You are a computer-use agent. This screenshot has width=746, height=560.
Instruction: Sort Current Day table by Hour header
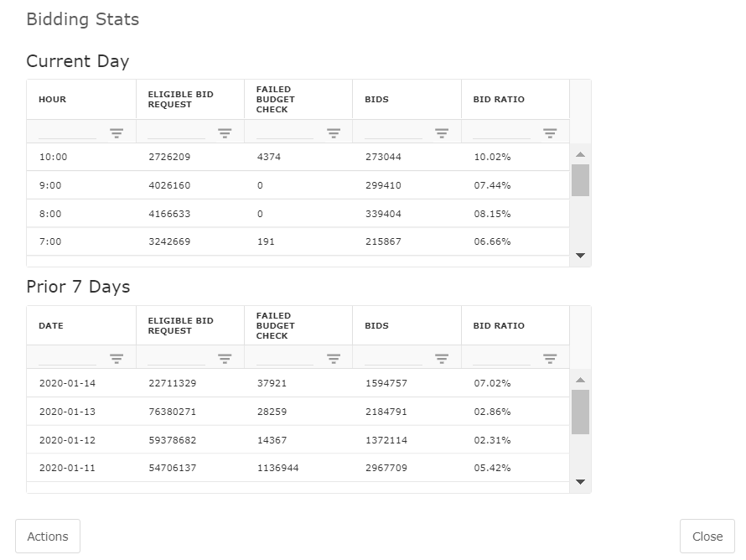tap(53, 100)
